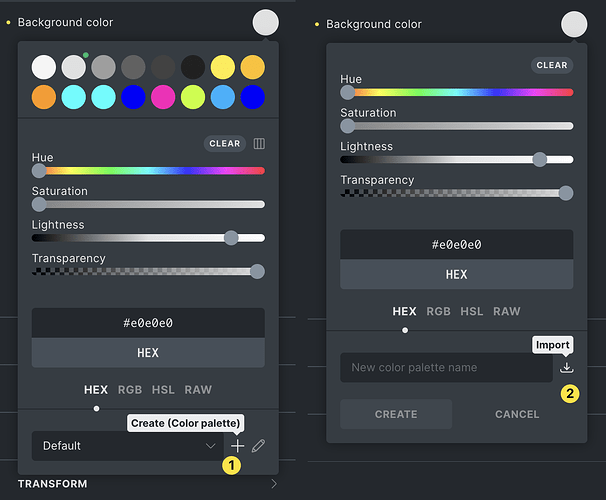The image size is (606, 500).
Task: Pick the orange swatch in the palette
Action: tap(44, 97)
